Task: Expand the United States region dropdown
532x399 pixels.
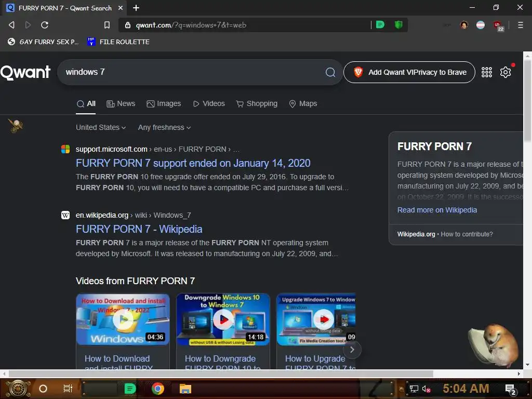Action: click(101, 128)
